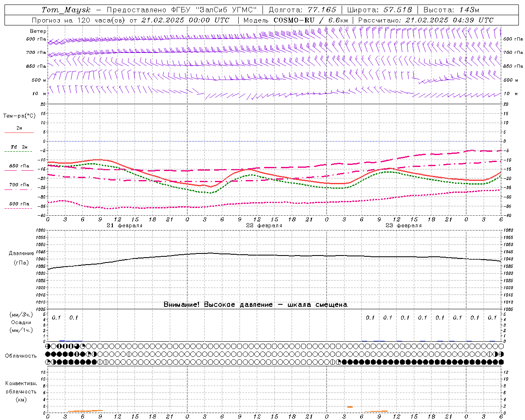525x420 pixels.
Task: Click the 22 февраля date label
Action: coord(264,226)
